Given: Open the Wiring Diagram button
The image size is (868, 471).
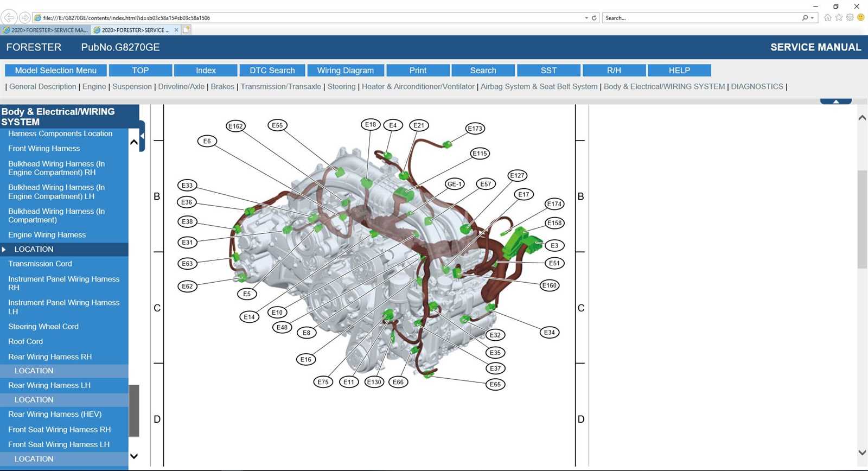Looking at the screenshot, I should point(346,71).
